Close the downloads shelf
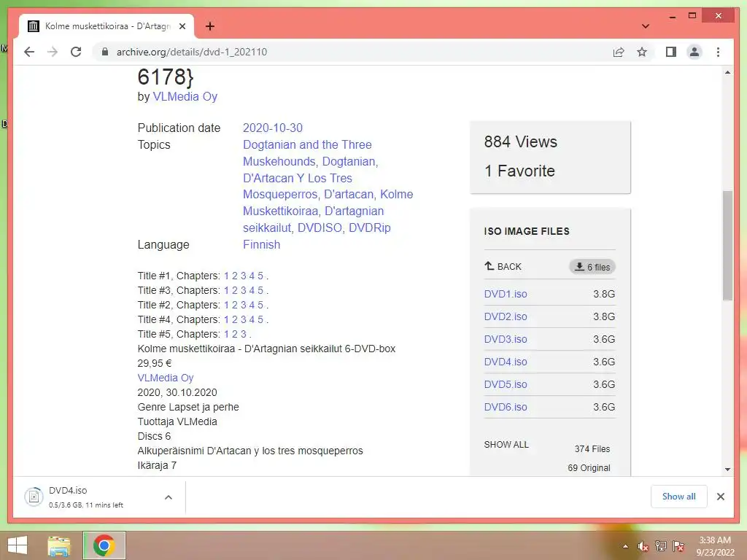The image size is (747, 560). pyautogui.click(x=720, y=497)
